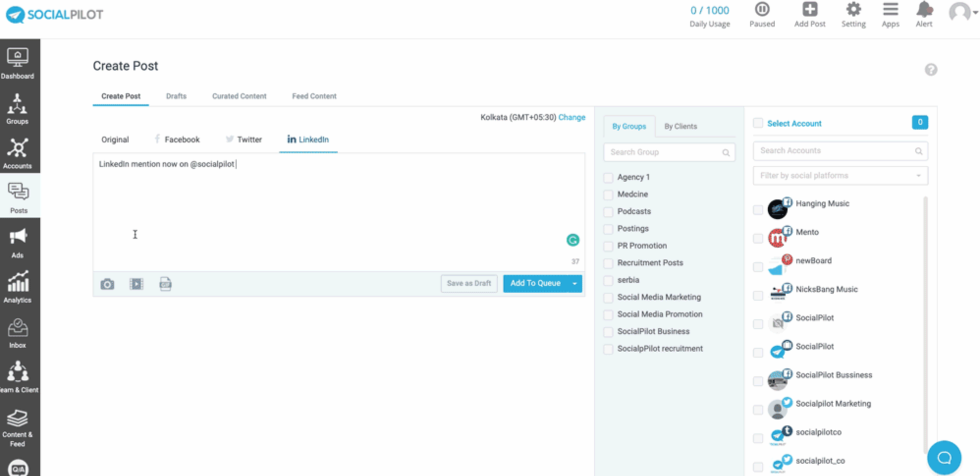Click the search icon in Search Accounts
Viewport: 980px width, 476px height.
coord(918,151)
